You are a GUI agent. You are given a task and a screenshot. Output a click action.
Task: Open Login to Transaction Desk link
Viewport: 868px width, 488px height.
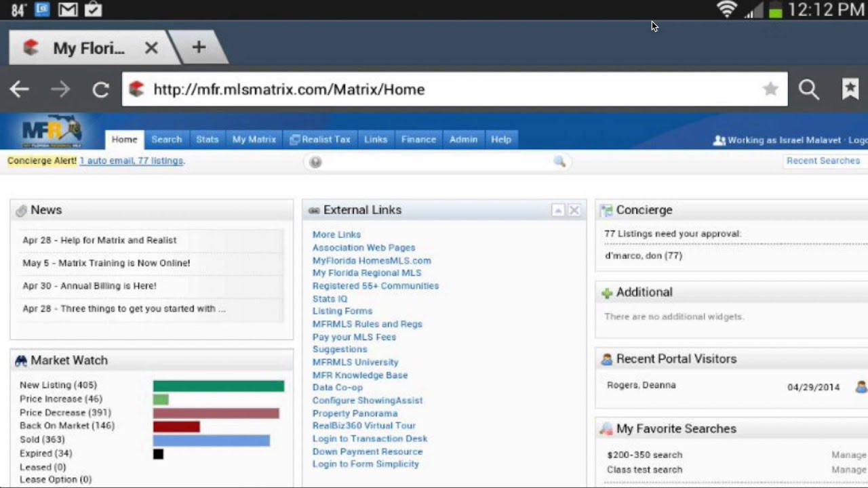(370, 439)
